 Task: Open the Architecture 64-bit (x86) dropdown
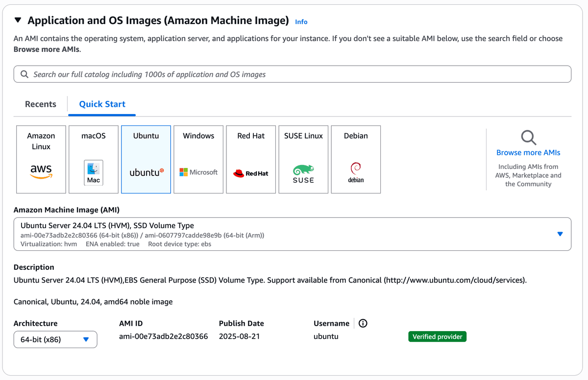(x=55, y=339)
